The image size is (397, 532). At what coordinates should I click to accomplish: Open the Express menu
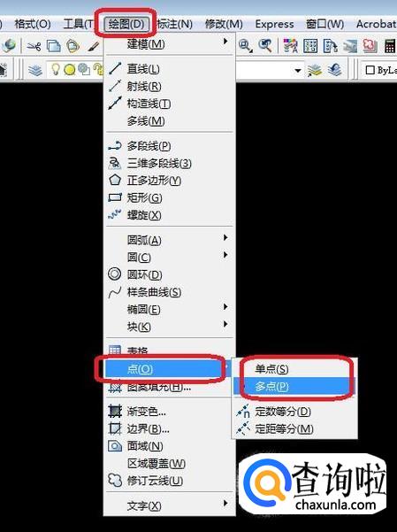coord(274,24)
